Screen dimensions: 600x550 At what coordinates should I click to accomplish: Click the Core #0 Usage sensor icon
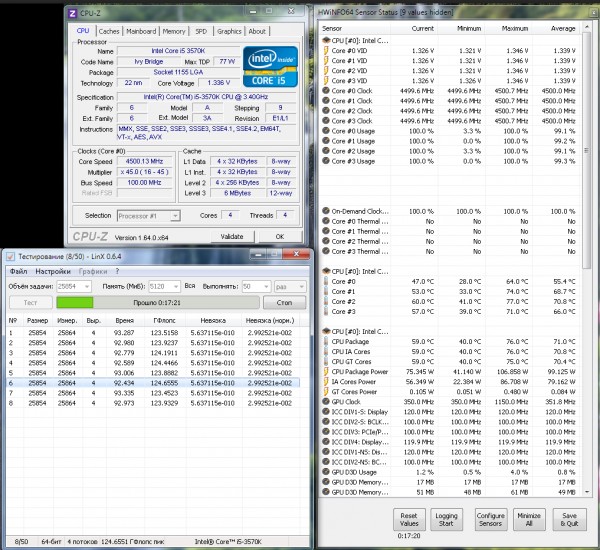pos(326,131)
